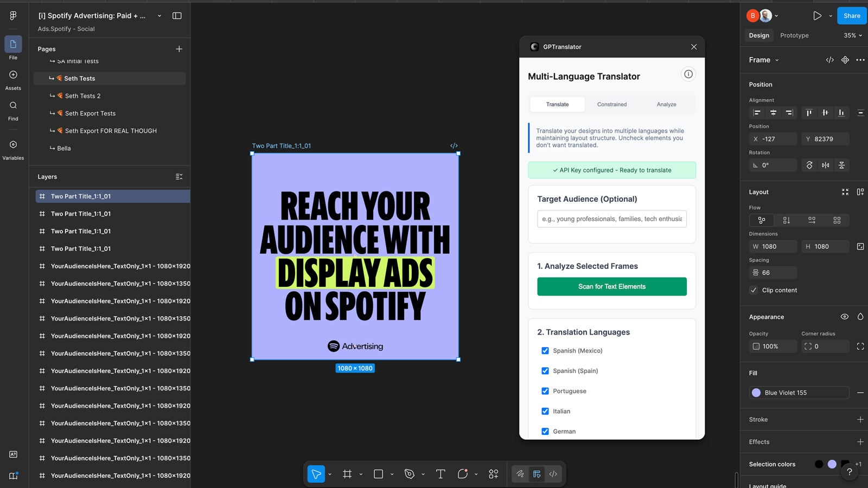Remove the Blue Violet fill
868x488 pixels.
(860, 393)
